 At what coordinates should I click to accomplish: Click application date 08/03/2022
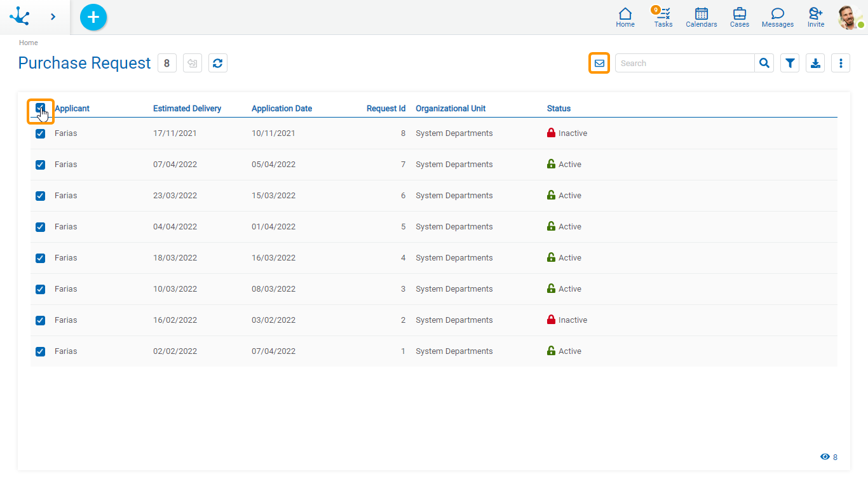point(273,289)
